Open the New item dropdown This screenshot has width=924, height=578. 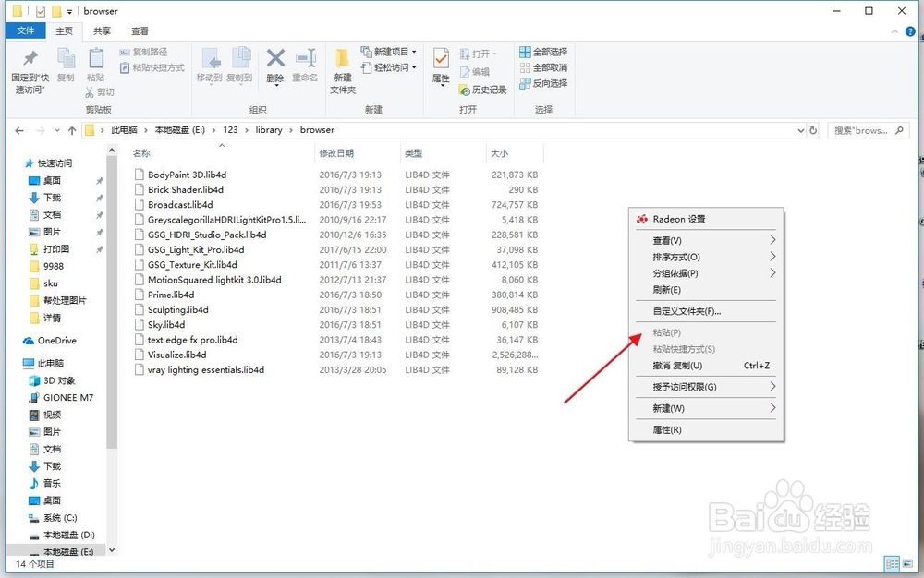coord(388,52)
